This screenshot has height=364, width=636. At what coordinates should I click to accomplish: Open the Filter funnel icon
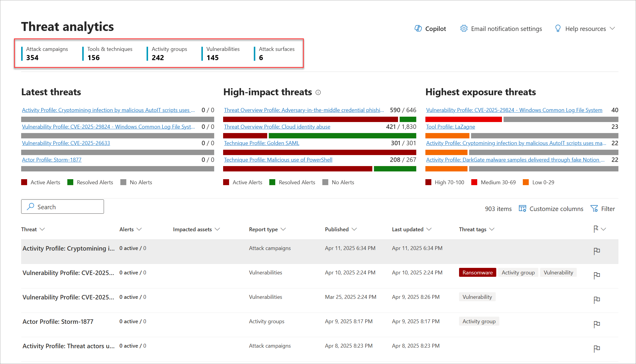click(x=594, y=209)
